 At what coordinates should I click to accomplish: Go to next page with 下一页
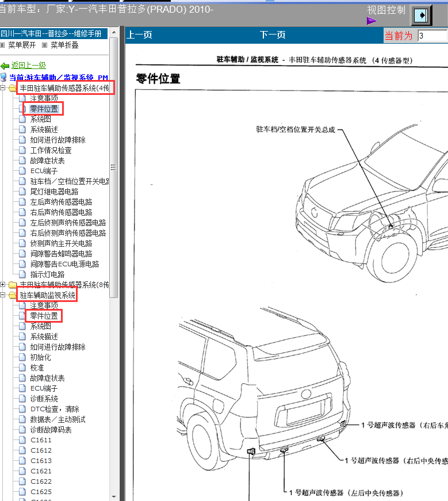coord(273,35)
